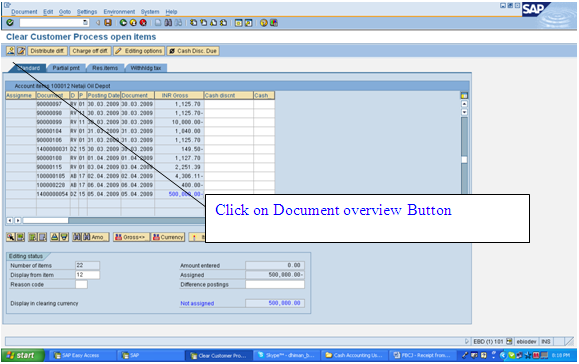Click the Last page icon
Viewport: 579px width, 364px height.
pos(223,23)
